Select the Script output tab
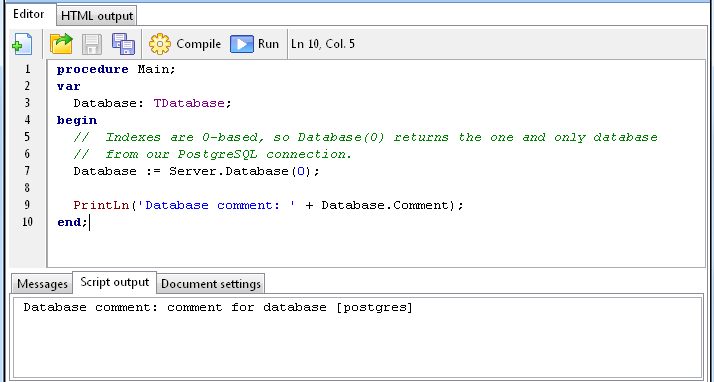The height and width of the screenshot is (382, 714). 115,282
